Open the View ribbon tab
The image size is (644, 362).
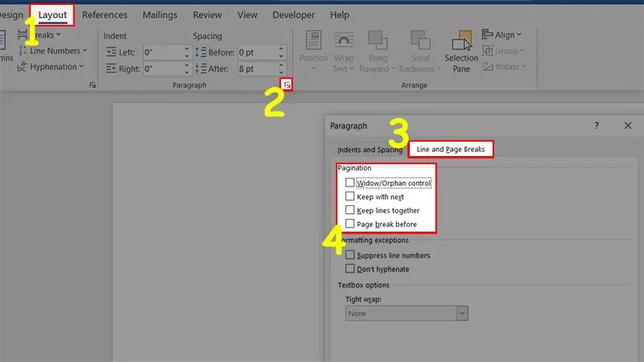click(x=247, y=15)
